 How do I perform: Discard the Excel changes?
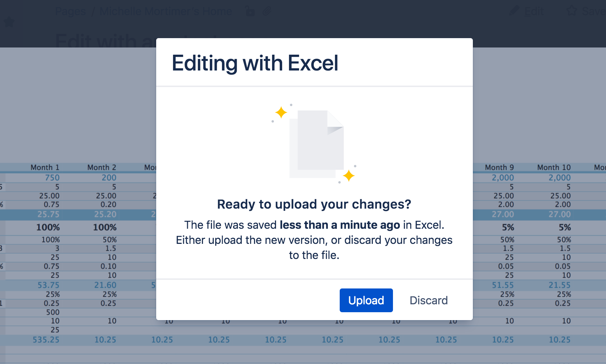pyautogui.click(x=429, y=300)
